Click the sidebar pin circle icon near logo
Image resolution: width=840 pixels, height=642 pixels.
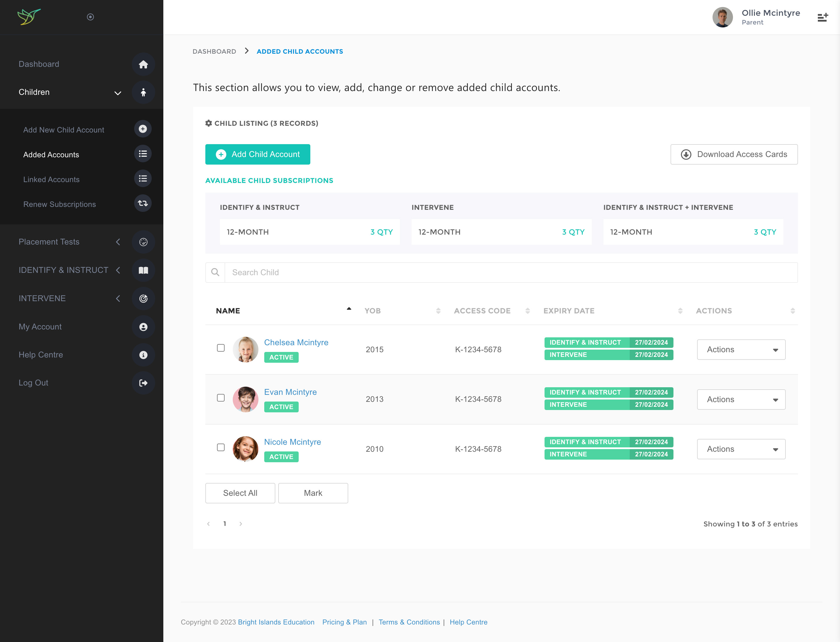point(90,17)
